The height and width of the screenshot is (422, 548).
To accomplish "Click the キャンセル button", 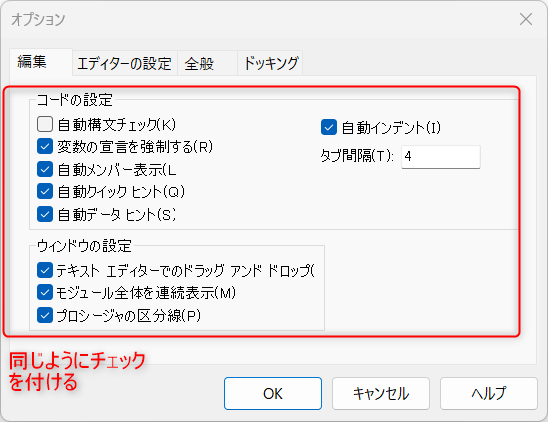I will click(x=381, y=393).
